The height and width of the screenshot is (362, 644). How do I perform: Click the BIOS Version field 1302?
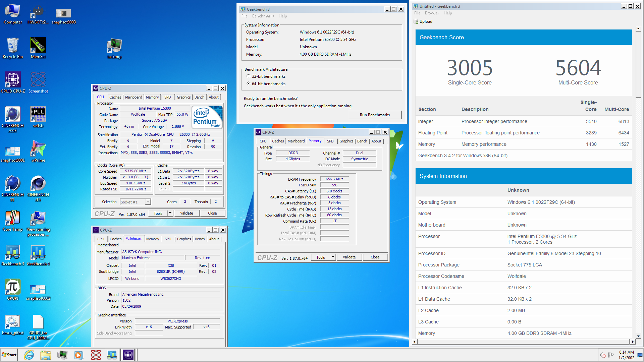coord(170,301)
